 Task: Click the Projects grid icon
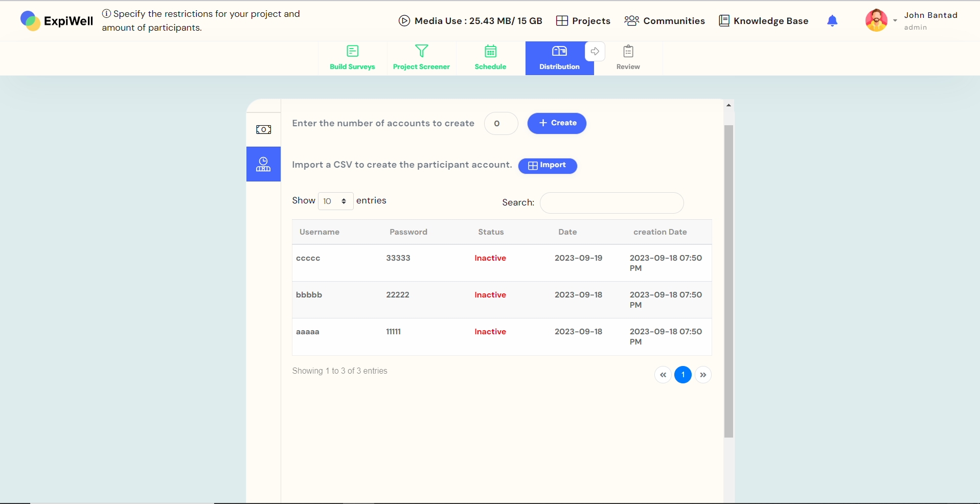point(562,20)
